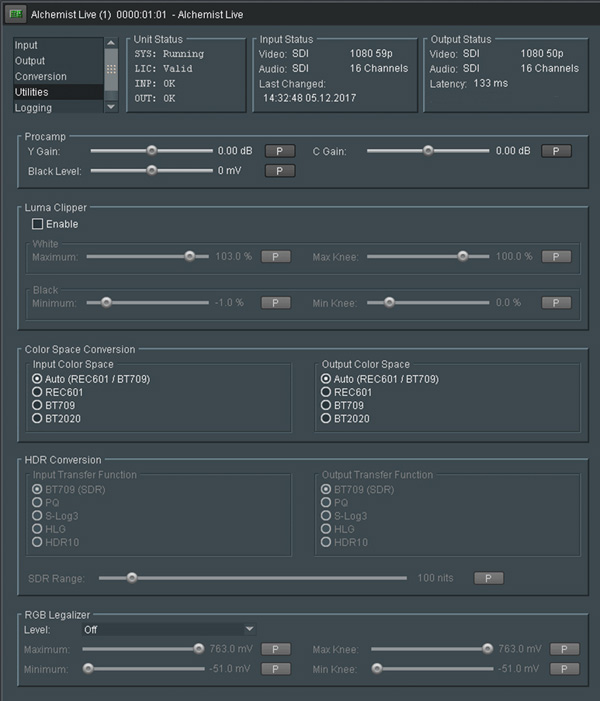Image resolution: width=600 pixels, height=701 pixels.
Task: Click the 'LIC: Valid' status line
Action: 164,69
